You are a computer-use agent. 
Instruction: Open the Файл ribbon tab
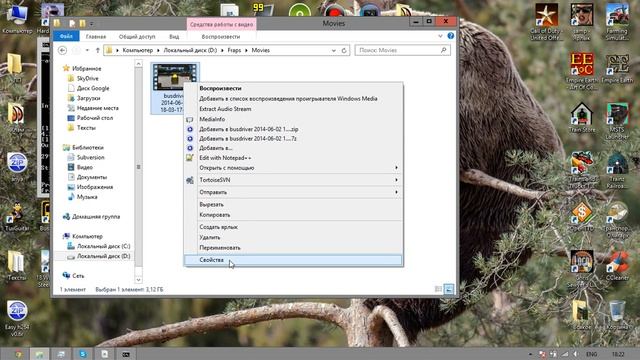click(66, 36)
